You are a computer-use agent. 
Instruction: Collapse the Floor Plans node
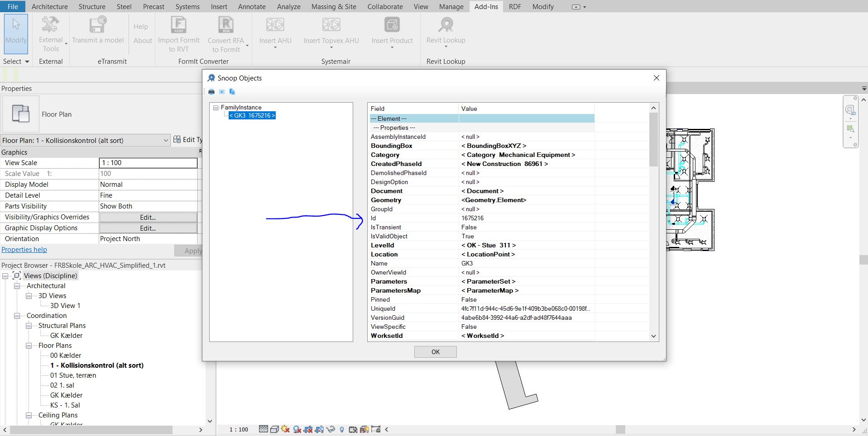29,346
